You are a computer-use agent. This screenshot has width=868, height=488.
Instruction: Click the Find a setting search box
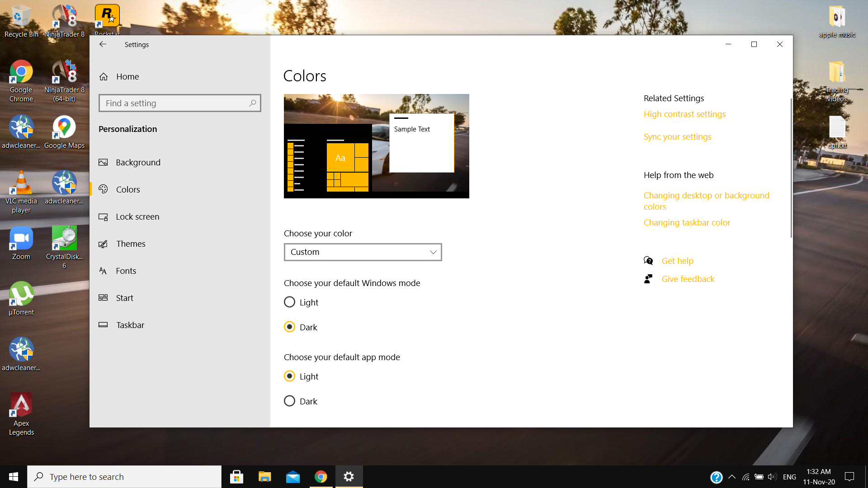click(x=180, y=103)
